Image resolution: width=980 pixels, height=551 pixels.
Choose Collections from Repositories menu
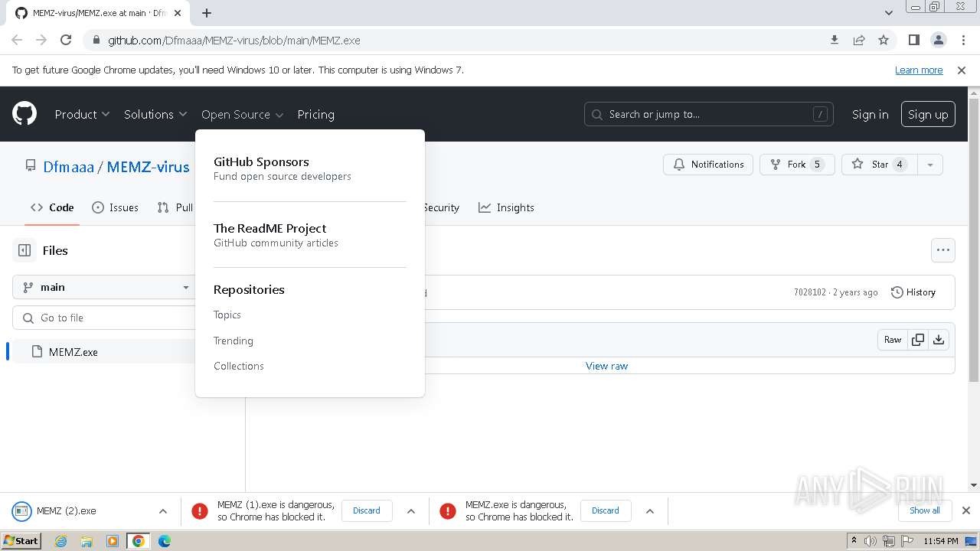[x=238, y=366]
